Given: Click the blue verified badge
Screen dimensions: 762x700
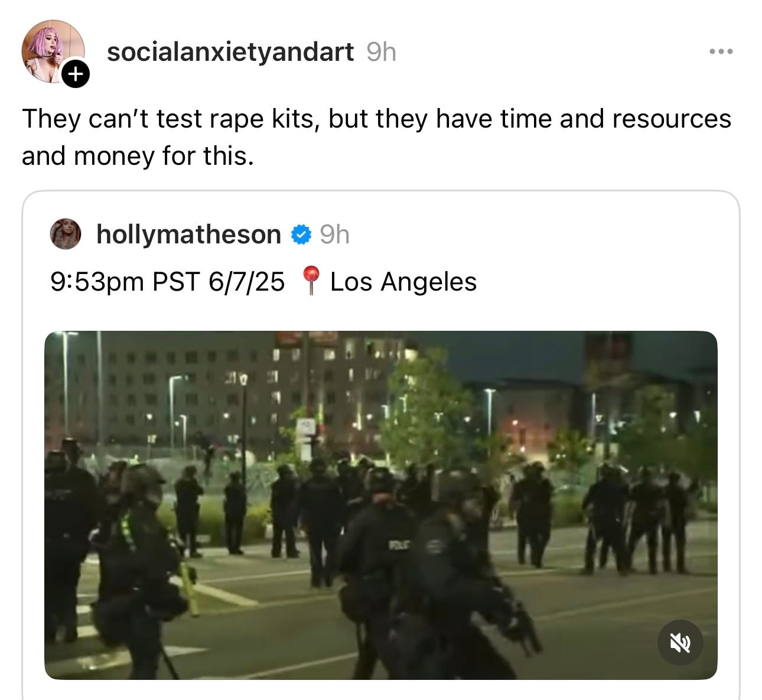Looking at the screenshot, I should (x=301, y=235).
